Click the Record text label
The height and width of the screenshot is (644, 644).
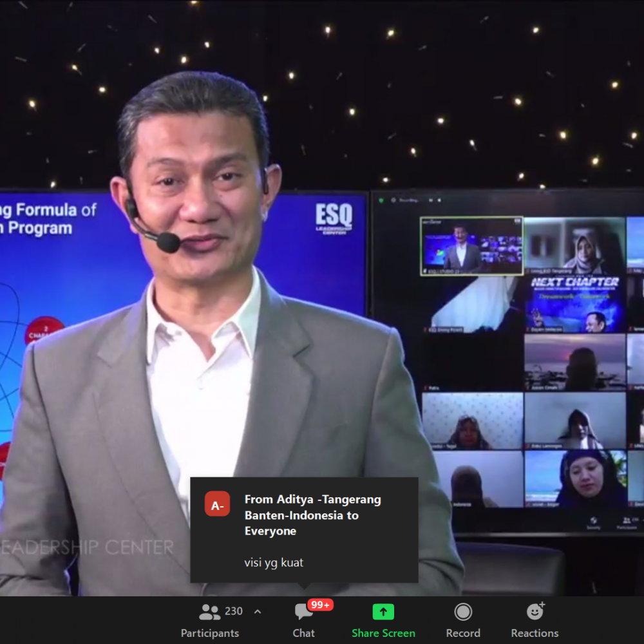(x=463, y=633)
